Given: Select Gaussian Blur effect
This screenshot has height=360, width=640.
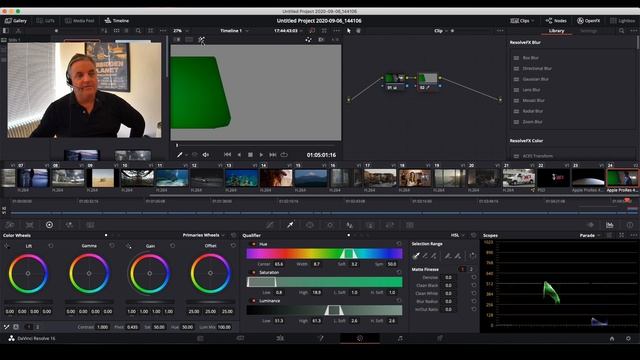Looking at the screenshot, I should 535,79.
